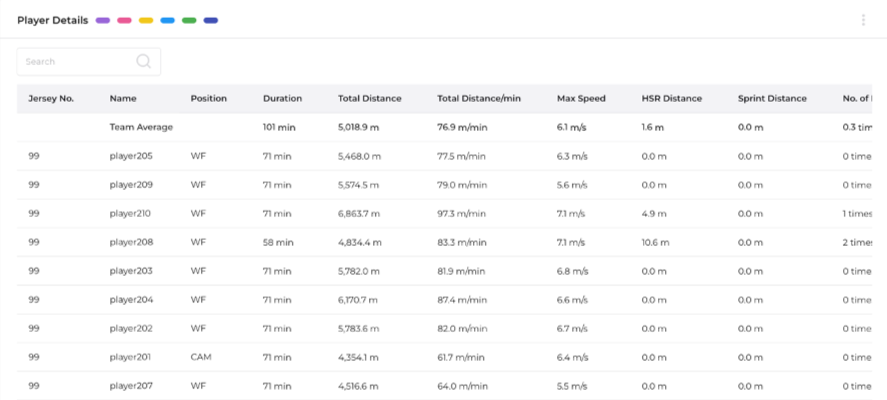Select the yellow color pill

[146, 20]
